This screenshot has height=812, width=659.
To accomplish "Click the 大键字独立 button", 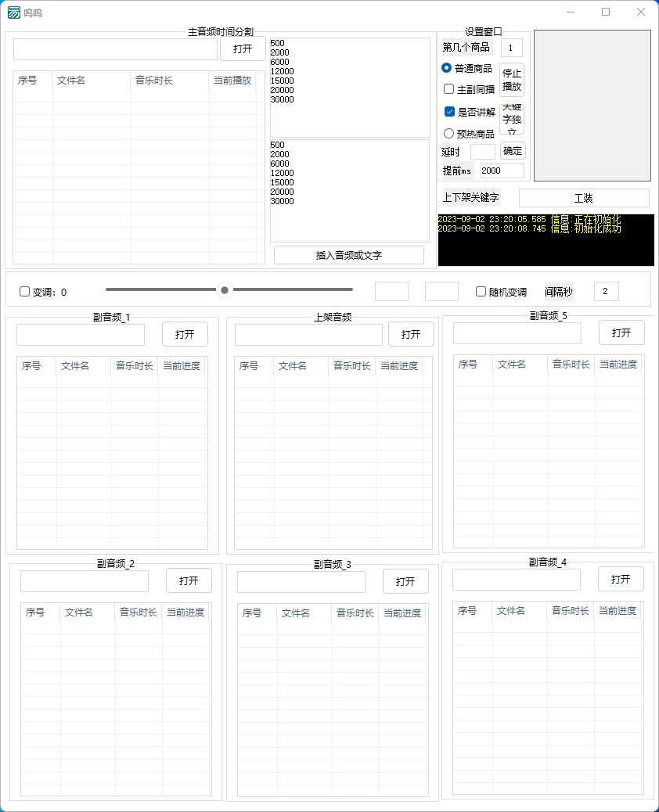I will click(x=511, y=119).
